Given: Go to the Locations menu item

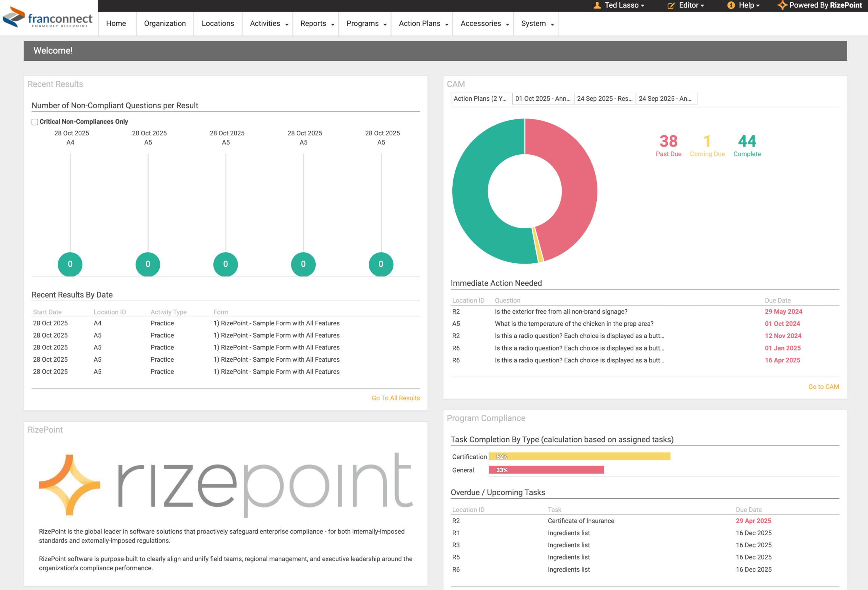Looking at the screenshot, I should point(218,23).
